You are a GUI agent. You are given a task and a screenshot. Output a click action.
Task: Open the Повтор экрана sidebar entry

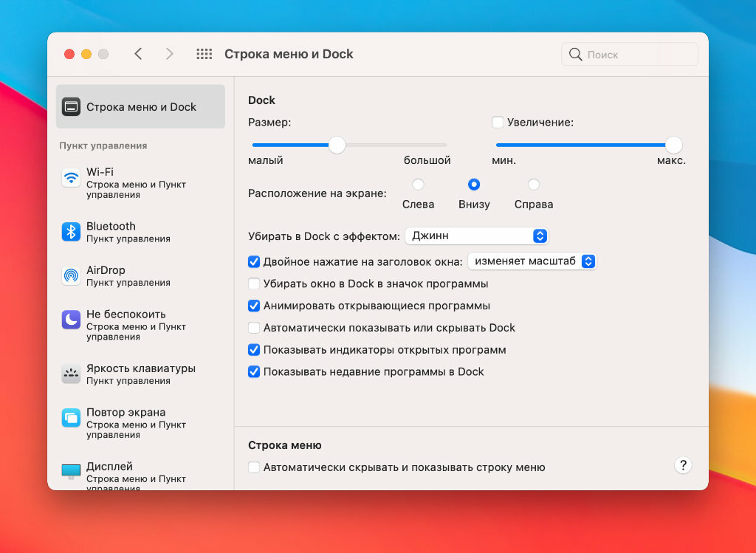click(140, 423)
